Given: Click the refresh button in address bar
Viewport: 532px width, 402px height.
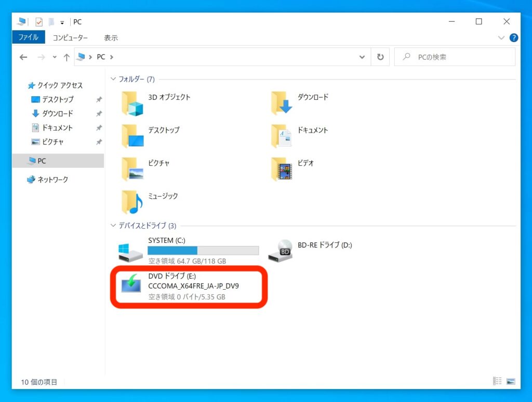Looking at the screenshot, I should [380, 57].
